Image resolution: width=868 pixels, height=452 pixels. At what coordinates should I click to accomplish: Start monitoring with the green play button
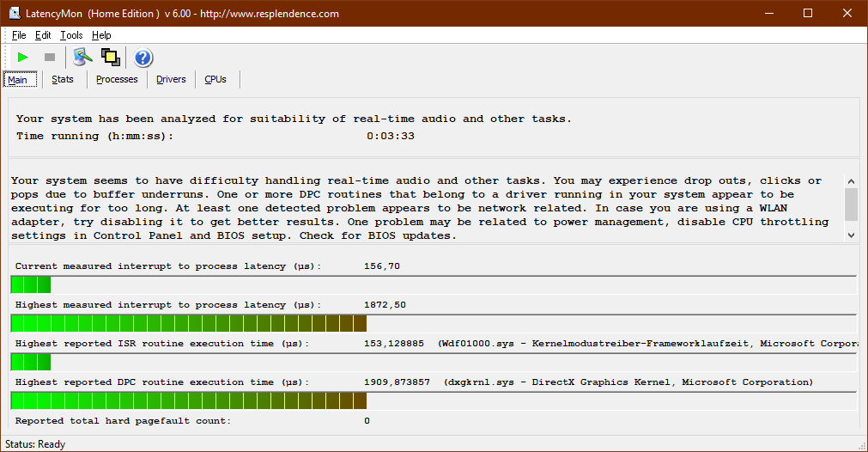coord(22,57)
